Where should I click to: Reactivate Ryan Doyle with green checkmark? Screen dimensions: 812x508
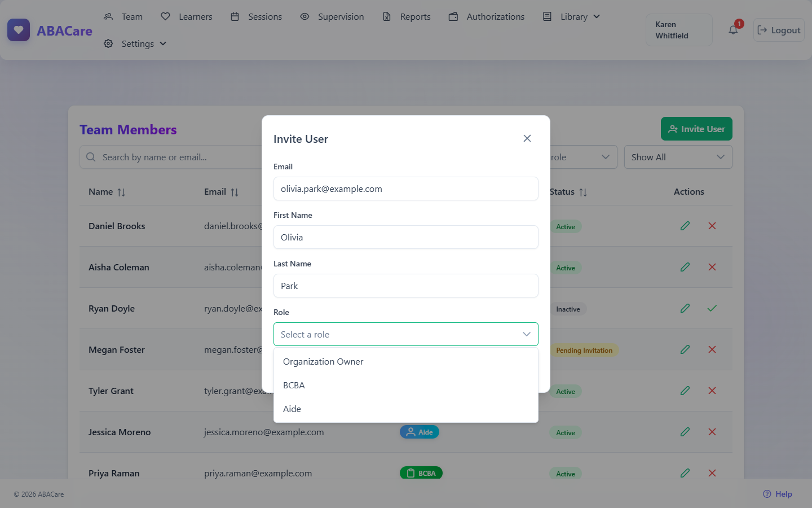coord(712,308)
